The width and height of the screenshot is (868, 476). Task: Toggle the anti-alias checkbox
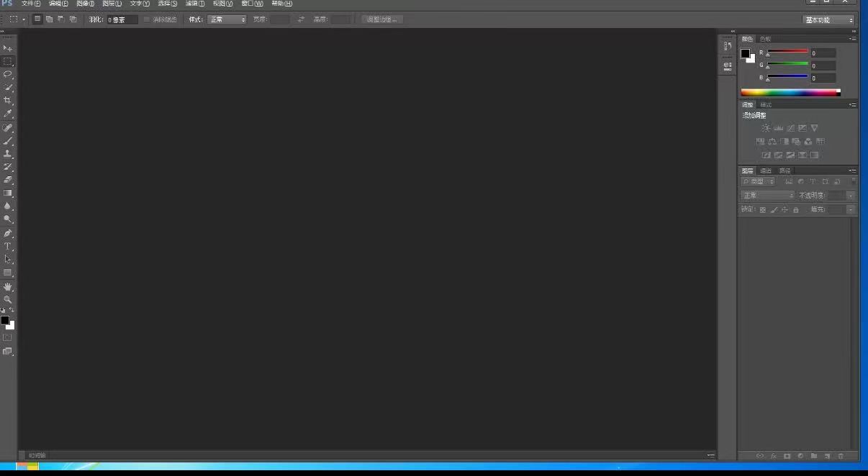coord(148,19)
